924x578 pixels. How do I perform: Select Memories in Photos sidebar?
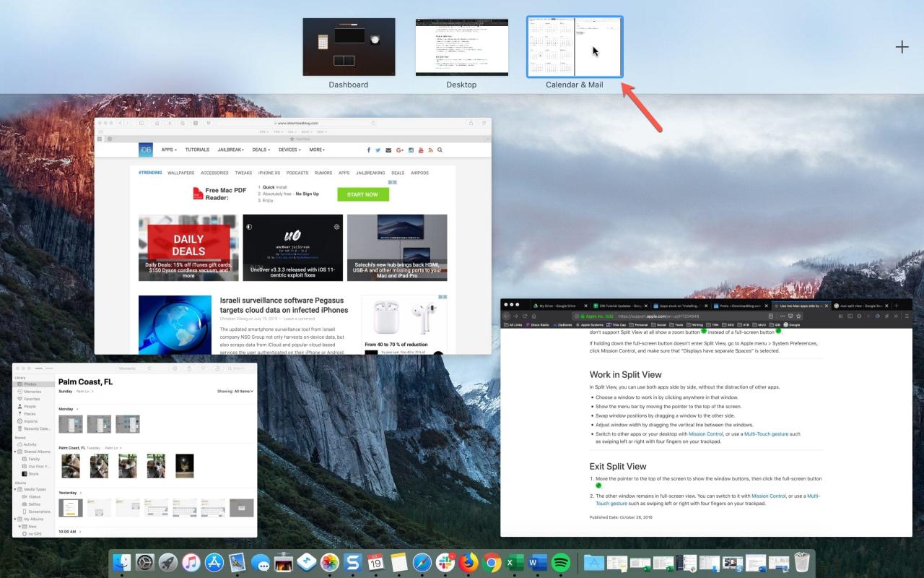[32, 392]
